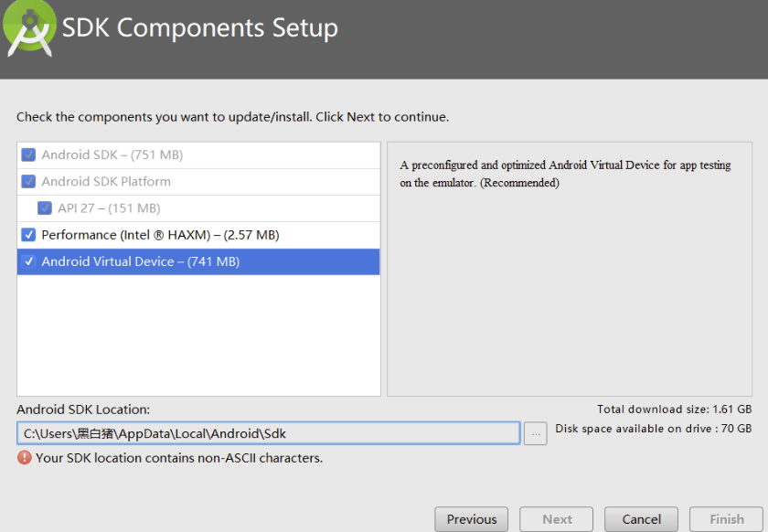The image size is (768, 532).
Task: Uncheck the Performance Intel HAXM checkbox
Action: pyautogui.click(x=28, y=235)
